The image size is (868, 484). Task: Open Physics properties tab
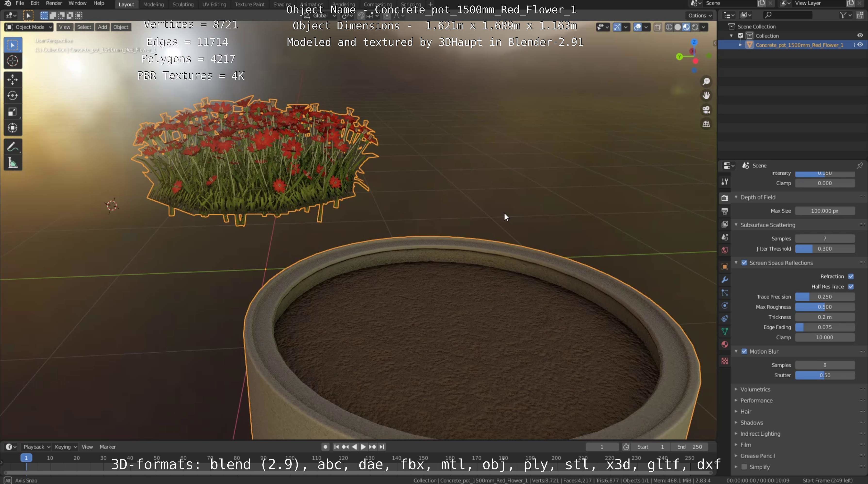tap(724, 306)
